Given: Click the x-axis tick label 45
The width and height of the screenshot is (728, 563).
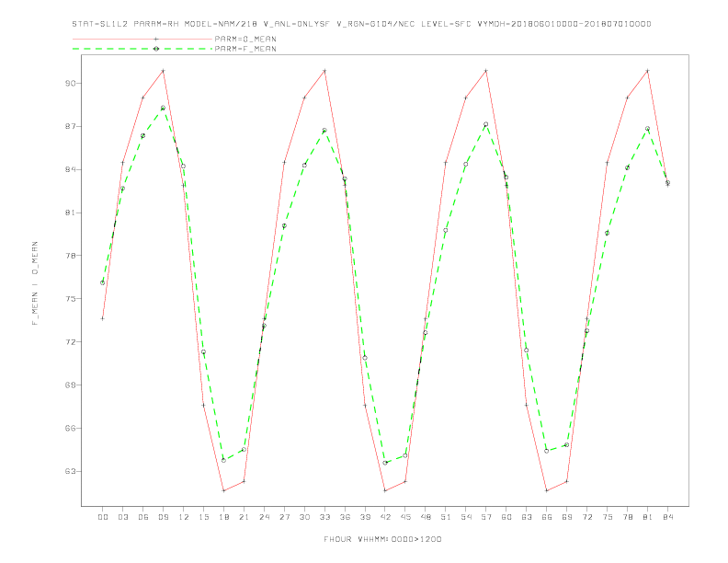Looking at the screenshot, I should tap(405, 517).
